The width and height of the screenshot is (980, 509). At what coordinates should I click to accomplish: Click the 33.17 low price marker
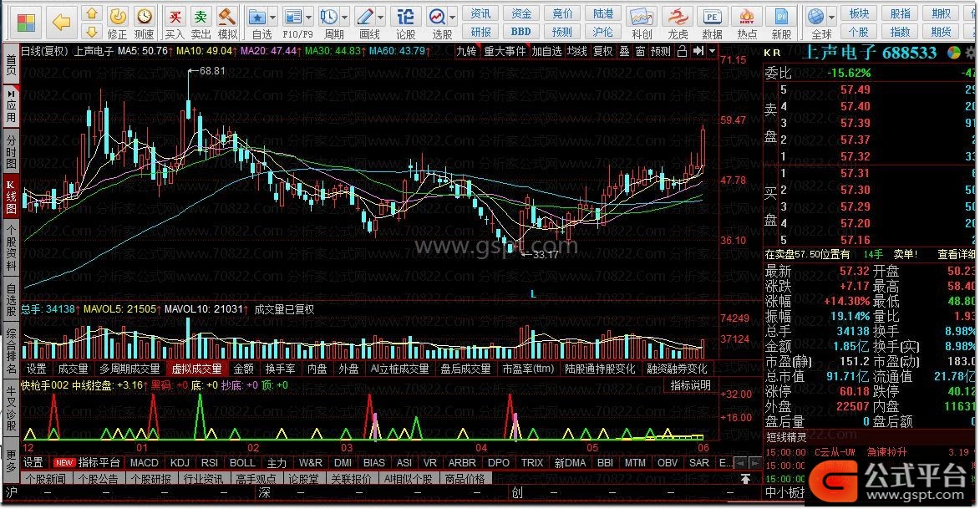pos(545,254)
